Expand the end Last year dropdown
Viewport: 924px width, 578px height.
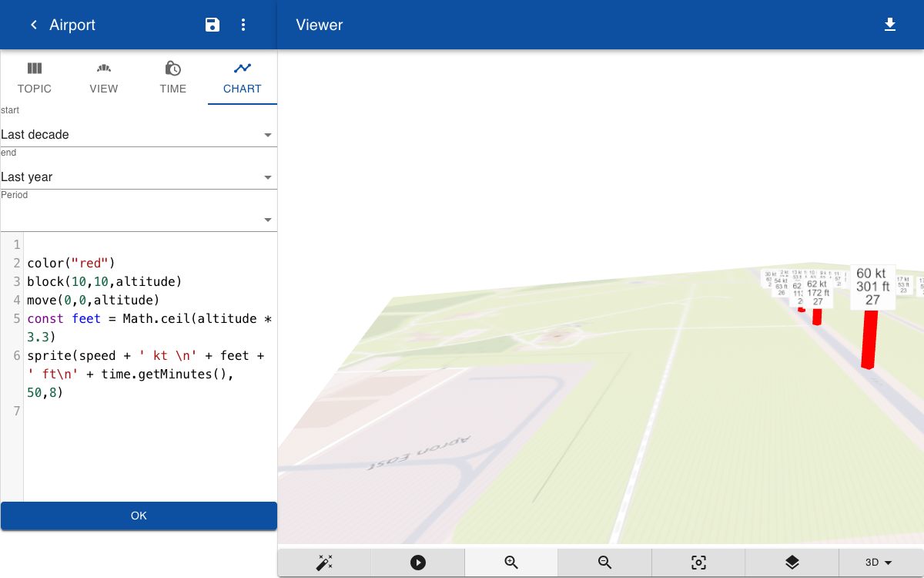(x=139, y=176)
